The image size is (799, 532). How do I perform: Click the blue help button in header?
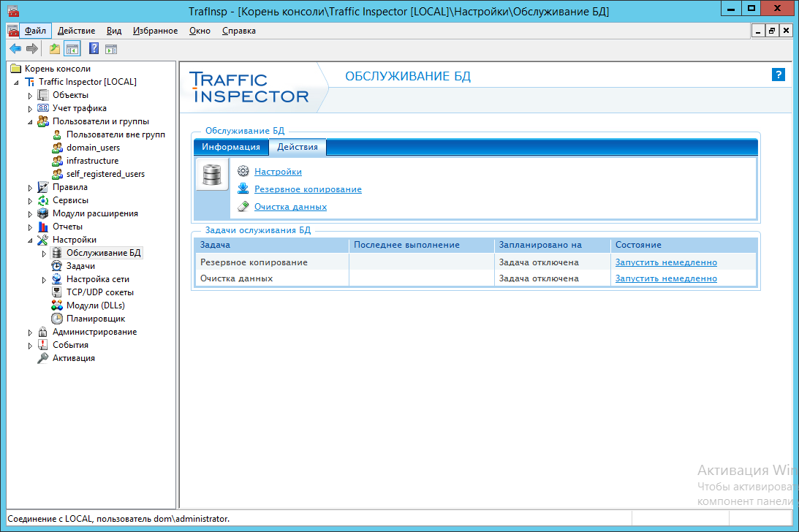778,75
